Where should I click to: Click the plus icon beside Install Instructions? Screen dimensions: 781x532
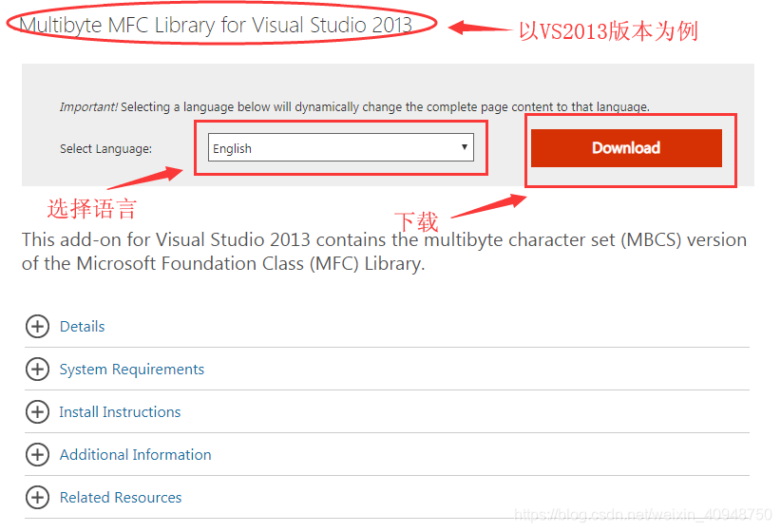tap(37, 412)
